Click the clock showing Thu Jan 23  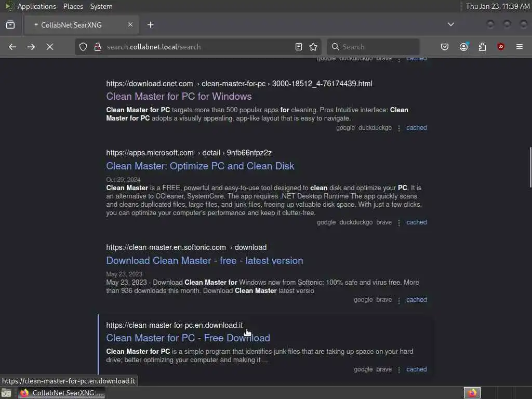click(x=497, y=6)
